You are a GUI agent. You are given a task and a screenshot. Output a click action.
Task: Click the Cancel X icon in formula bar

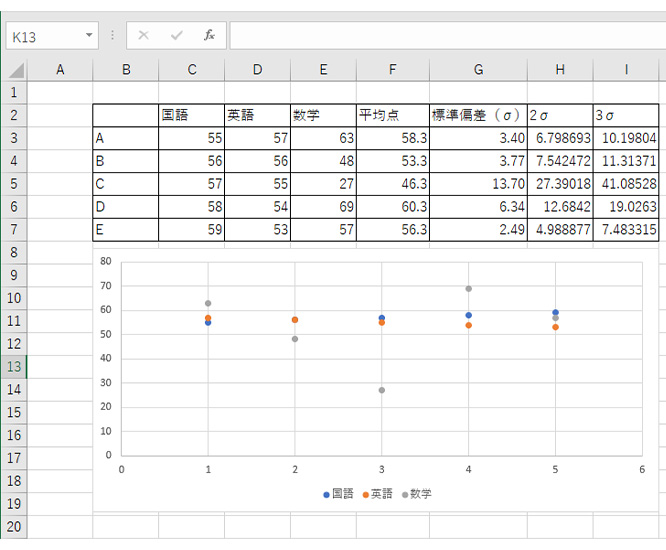(x=144, y=35)
